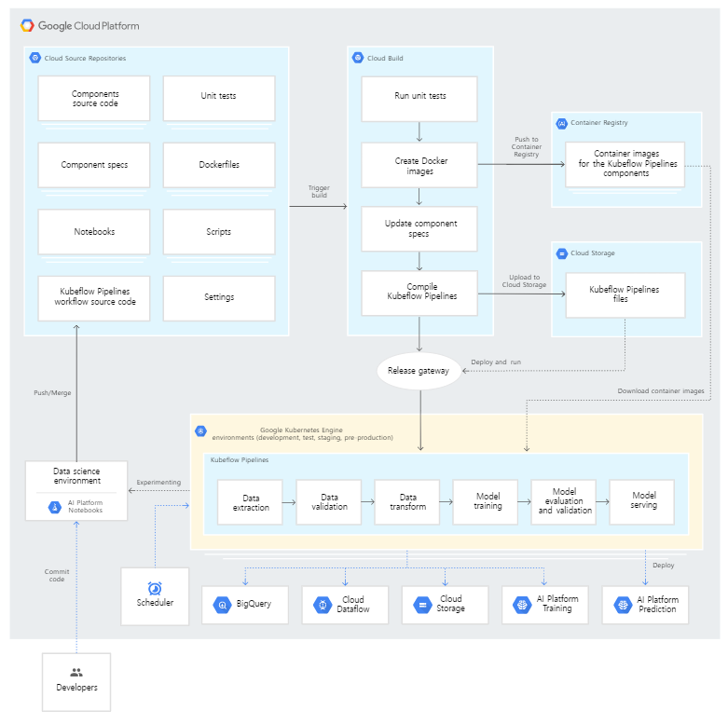Click the Deploy and run label
Screen dimensions: 728x724
coord(496,362)
